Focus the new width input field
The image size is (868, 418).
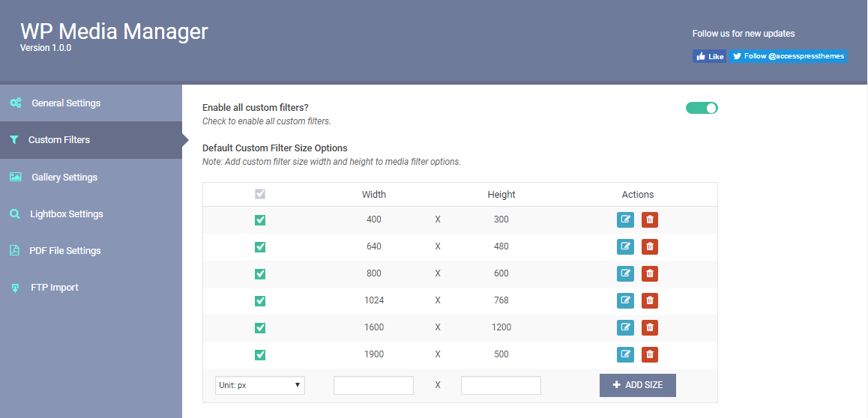pos(374,385)
